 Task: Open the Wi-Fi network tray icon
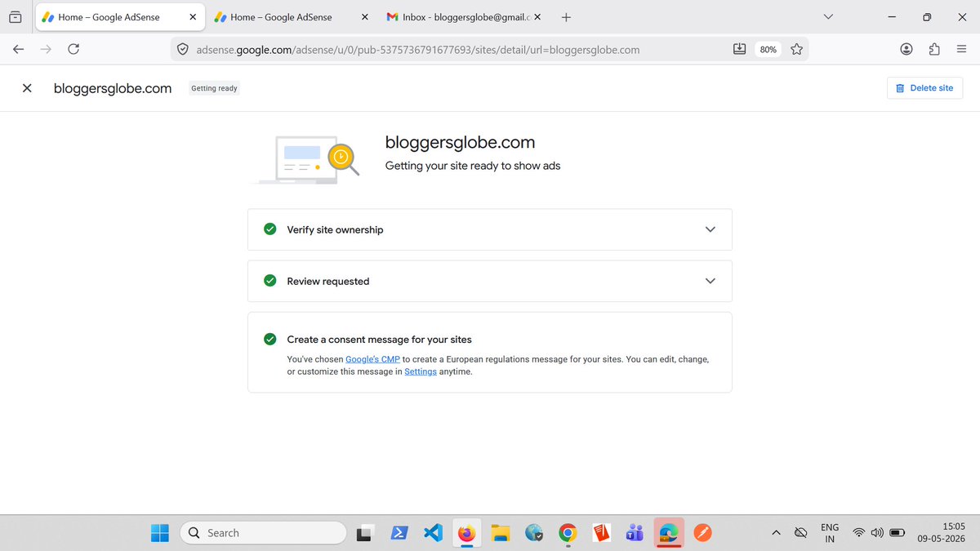(858, 533)
